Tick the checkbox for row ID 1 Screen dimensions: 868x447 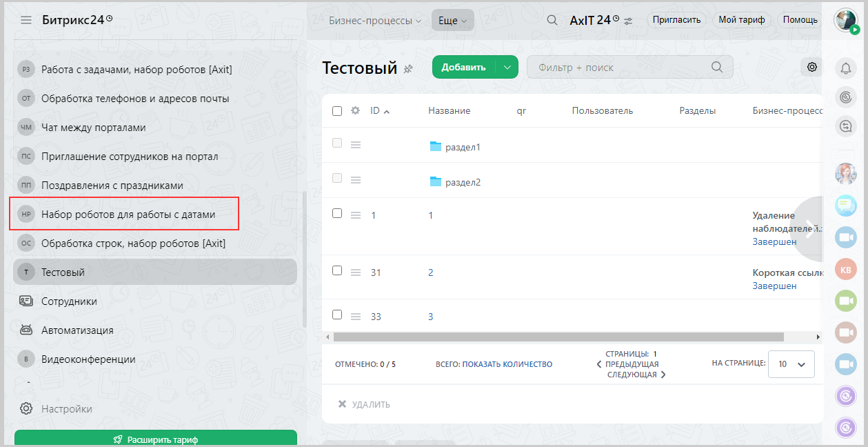tap(337, 213)
